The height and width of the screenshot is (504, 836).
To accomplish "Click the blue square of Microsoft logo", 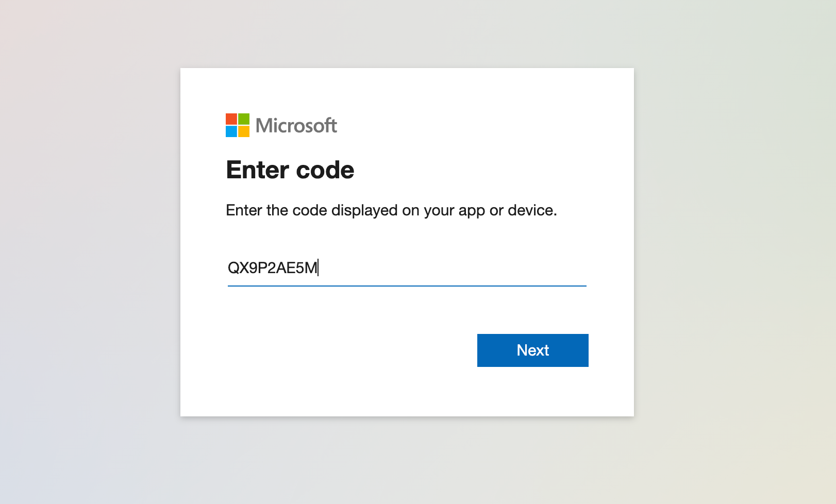I will coord(231,131).
